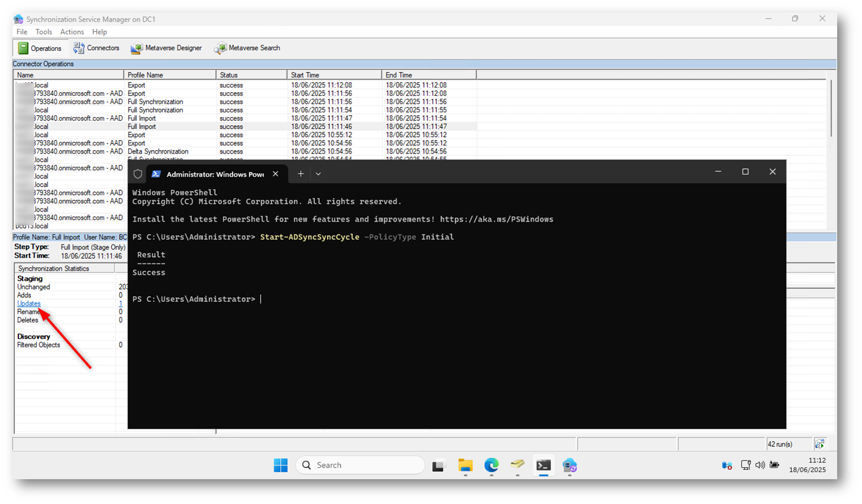Select the Export run started 11:12:08
The width and height of the screenshot is (862, 504).
tap(245, 85)
